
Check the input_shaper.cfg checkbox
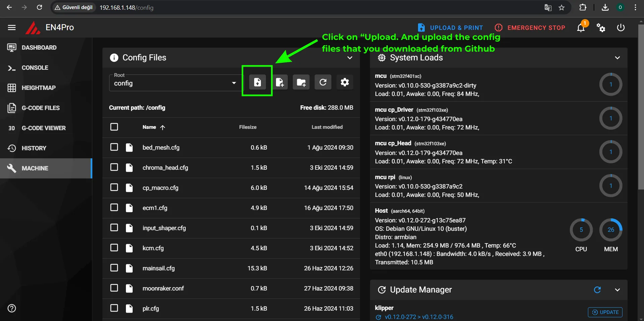pos(114,227)
